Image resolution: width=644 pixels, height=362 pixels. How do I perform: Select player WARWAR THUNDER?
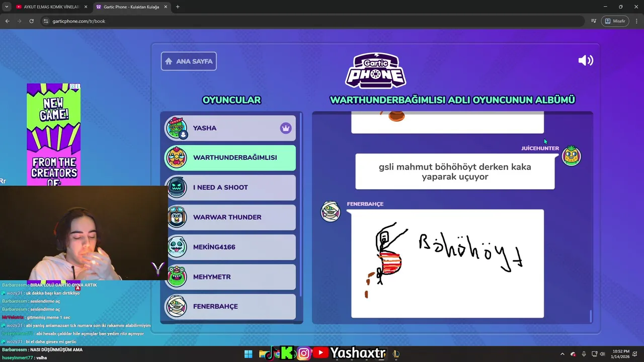pos(230,217)
